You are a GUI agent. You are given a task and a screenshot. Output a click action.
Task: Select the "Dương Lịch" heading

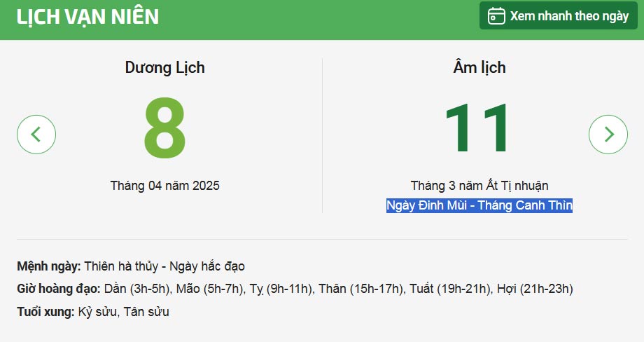164,68
